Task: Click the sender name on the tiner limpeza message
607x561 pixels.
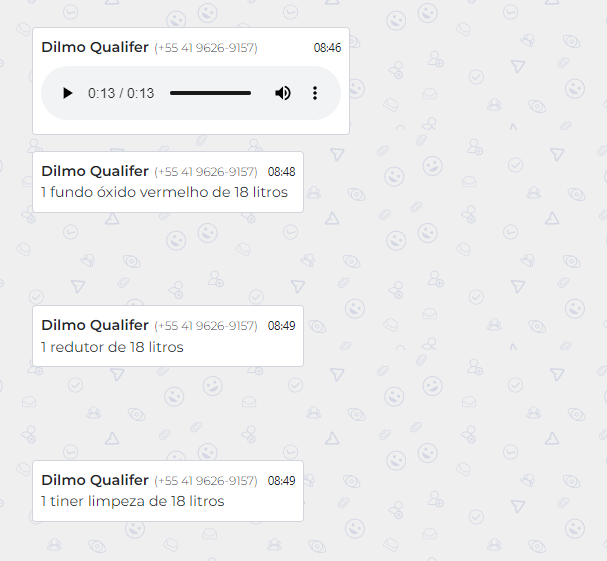Action: 95,480
